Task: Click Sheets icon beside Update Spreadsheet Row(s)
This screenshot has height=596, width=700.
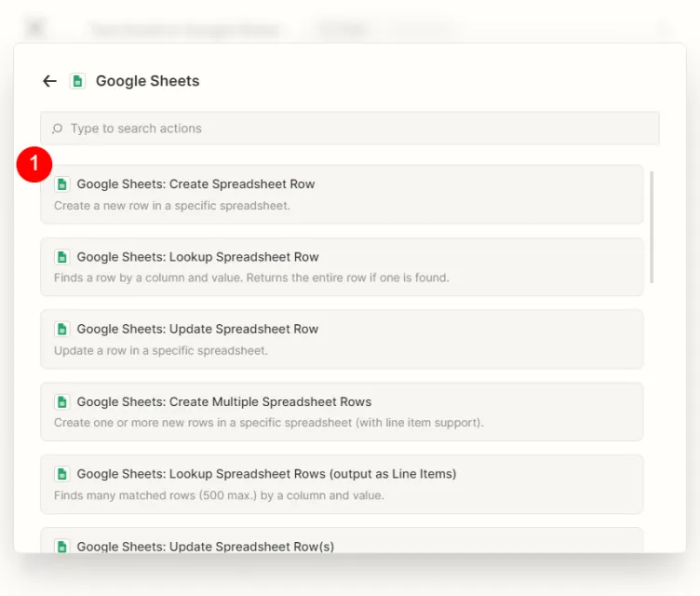Action: coord(62,546)
